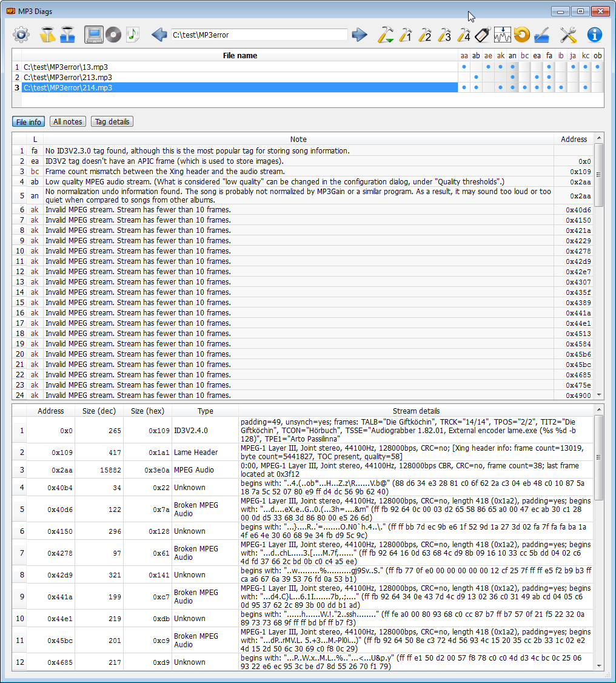Open the About info icon
This screenshot has width=616, height=683.
point(595,35)
